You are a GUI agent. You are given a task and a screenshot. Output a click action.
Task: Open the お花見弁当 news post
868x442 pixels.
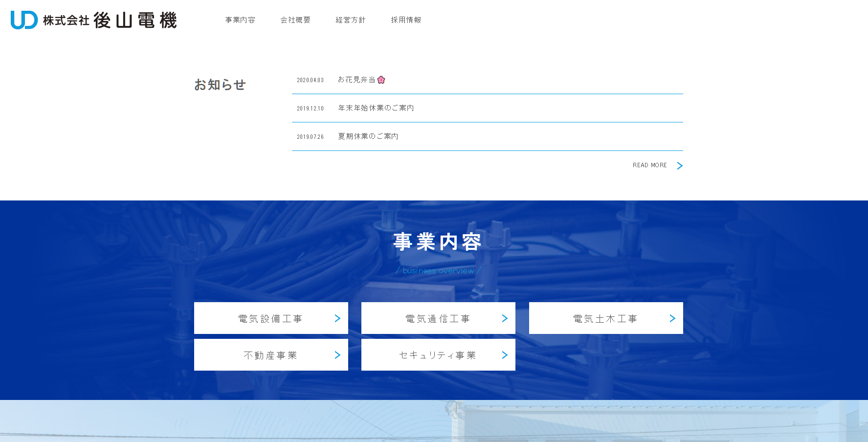356,80
